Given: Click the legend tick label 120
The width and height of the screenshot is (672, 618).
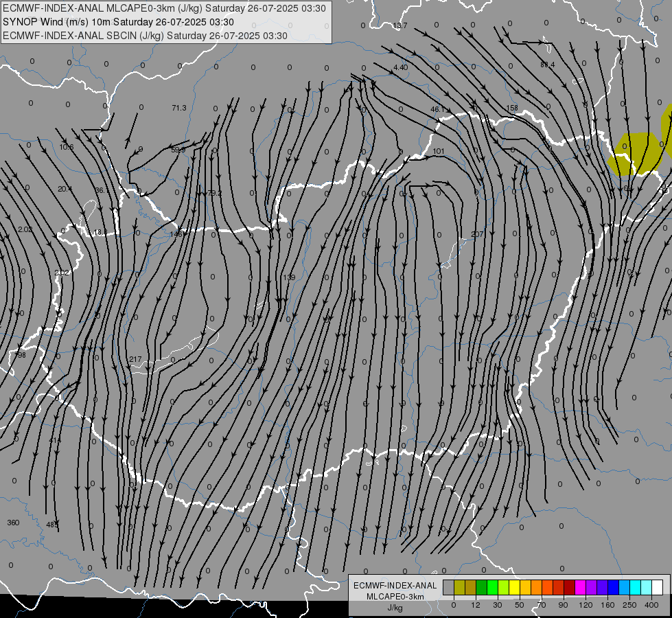Looking at the screenshot, I should click(586, 605).
